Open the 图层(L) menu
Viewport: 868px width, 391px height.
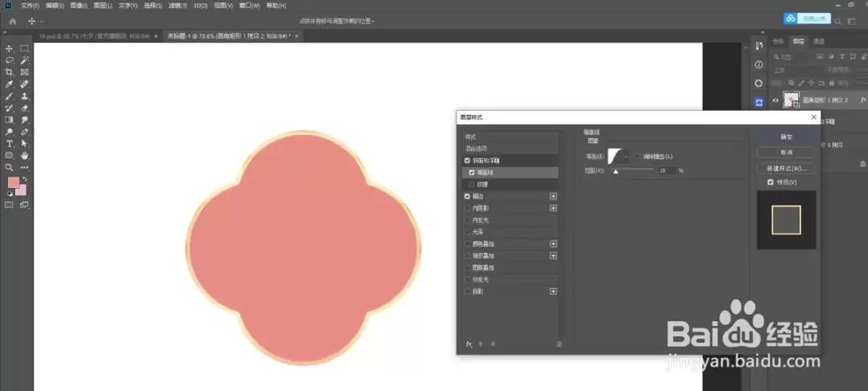tap(103, 6)
